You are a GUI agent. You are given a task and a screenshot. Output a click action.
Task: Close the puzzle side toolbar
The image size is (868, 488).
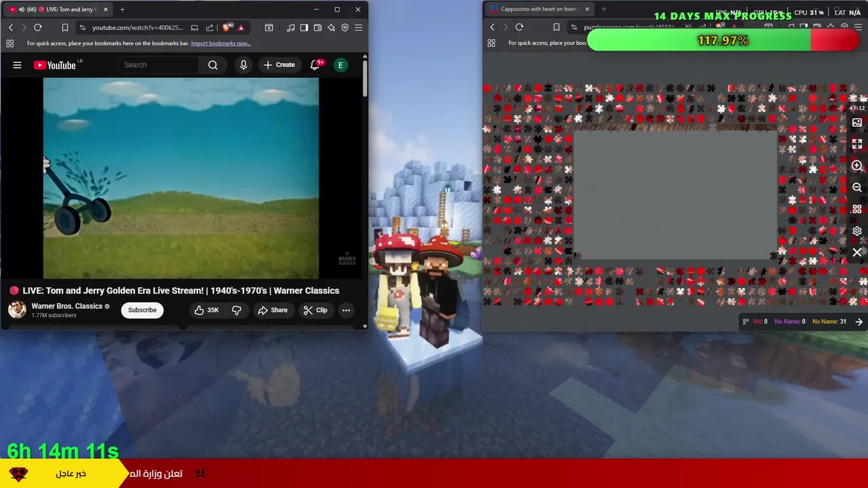[857, 253]
